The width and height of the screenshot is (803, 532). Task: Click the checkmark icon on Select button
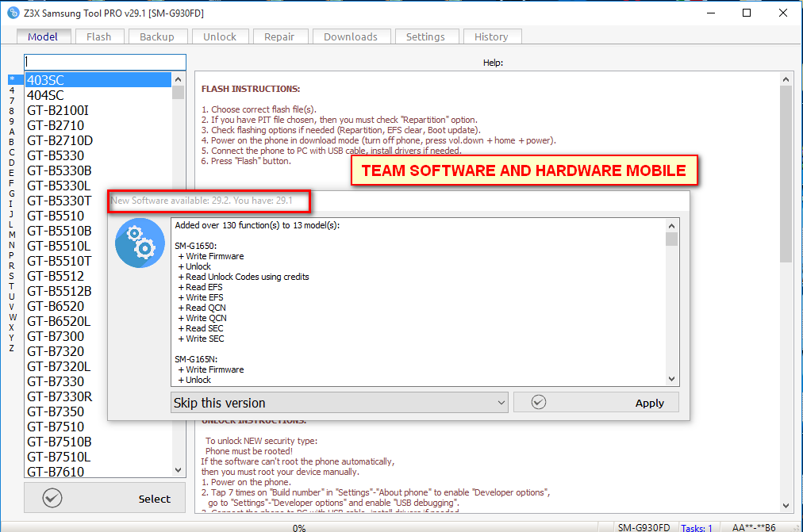tap(52, 498)
